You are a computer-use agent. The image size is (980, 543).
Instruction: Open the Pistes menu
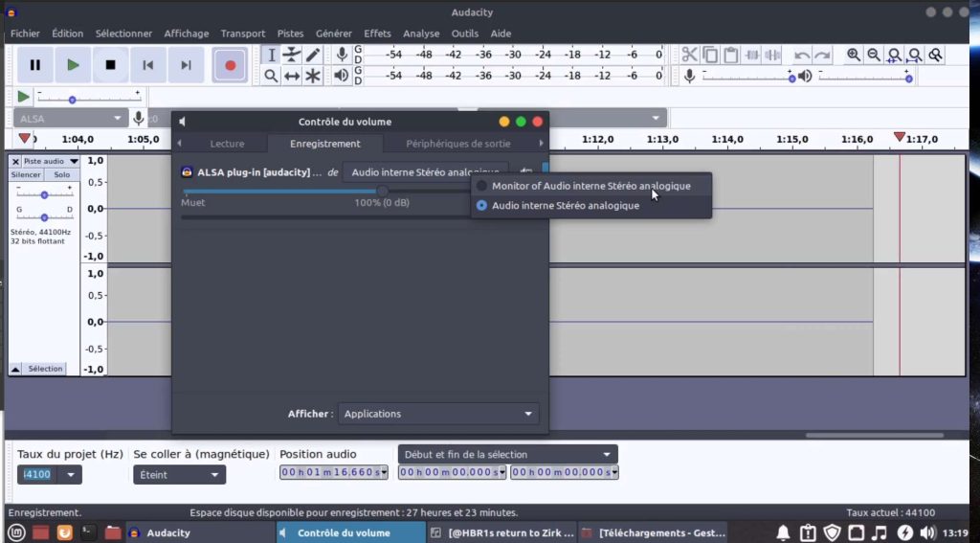291,34
